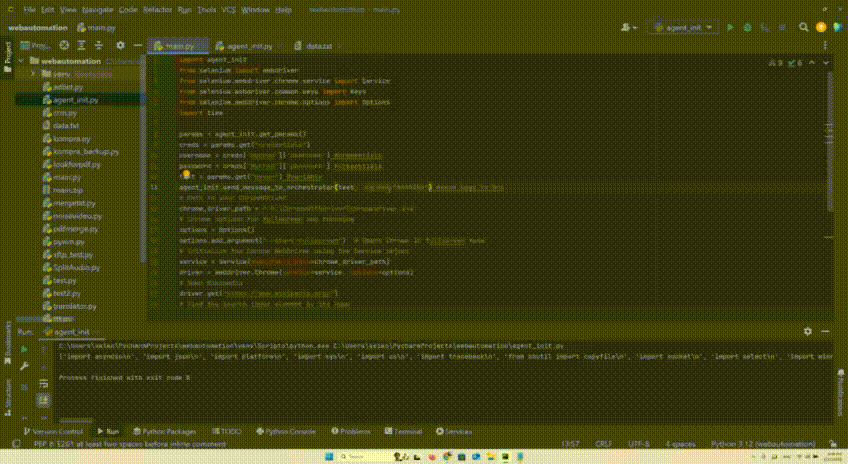Toggle the Notifications side panel
The image size is (848, 464).
840,392
